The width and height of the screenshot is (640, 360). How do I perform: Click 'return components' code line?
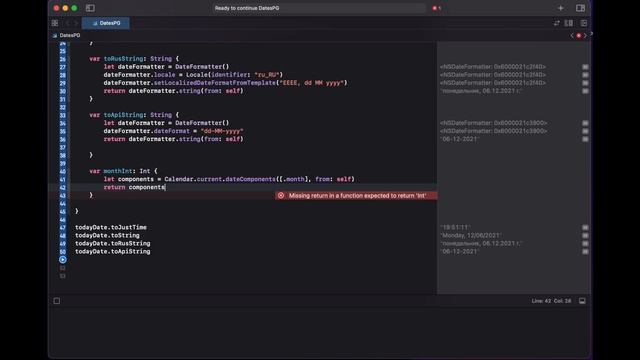[x=134, y=187]
